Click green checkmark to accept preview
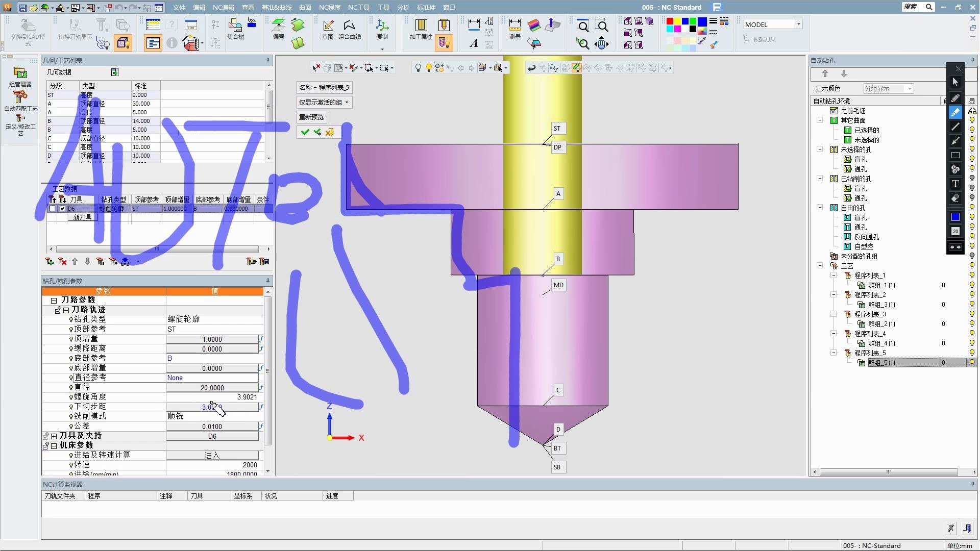980x551 pixels. tap(305, 132)
